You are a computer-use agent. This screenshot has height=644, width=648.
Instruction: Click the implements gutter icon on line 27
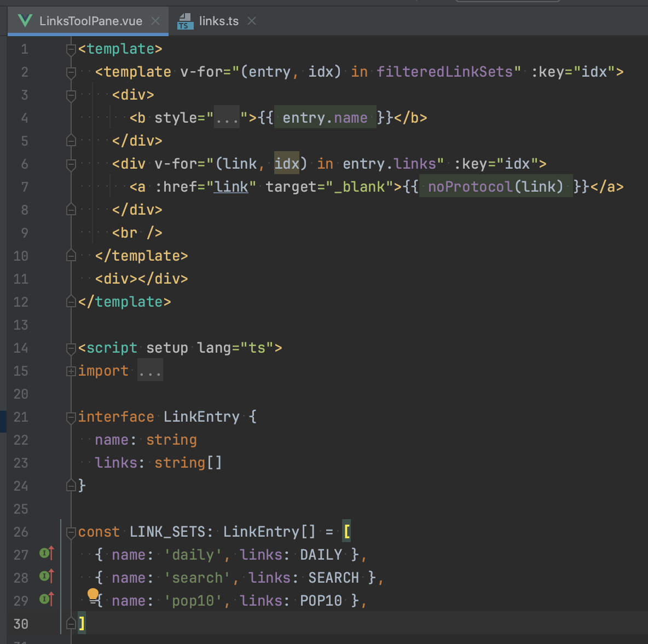point(47,553)
